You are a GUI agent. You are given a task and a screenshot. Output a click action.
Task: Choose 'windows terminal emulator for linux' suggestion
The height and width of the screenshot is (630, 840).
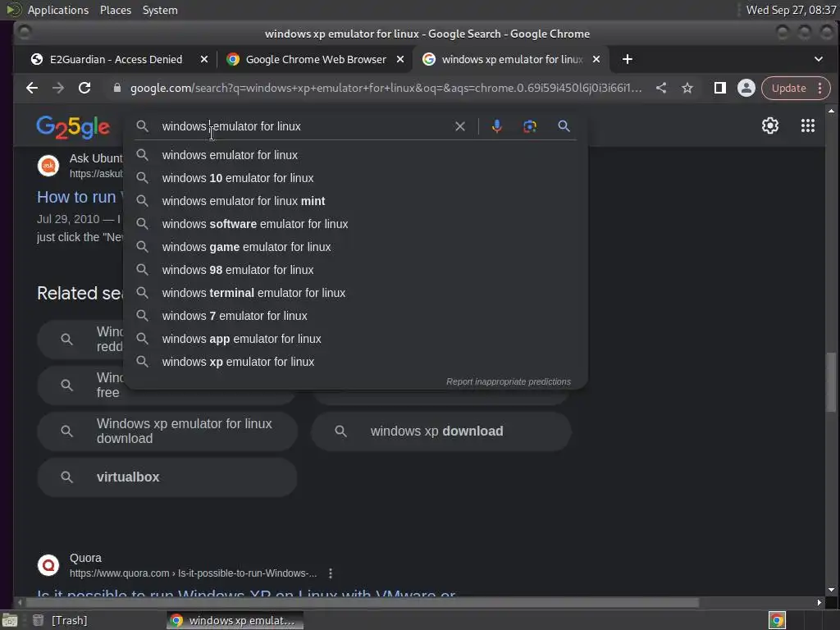click(x=356, y=293)
